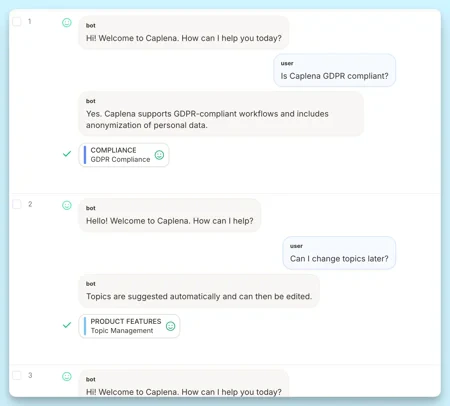Image resolution: width=450 pixels, height=406 pixels.
Task: Select the user message 'Is Caplena GDPR compliant?'
Action: (334, 70)
